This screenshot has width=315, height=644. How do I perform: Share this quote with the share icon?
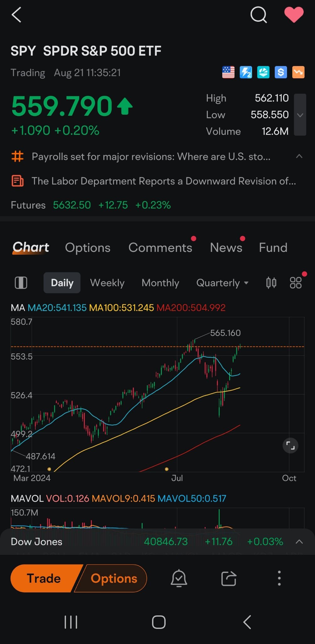tap(229, 578)
